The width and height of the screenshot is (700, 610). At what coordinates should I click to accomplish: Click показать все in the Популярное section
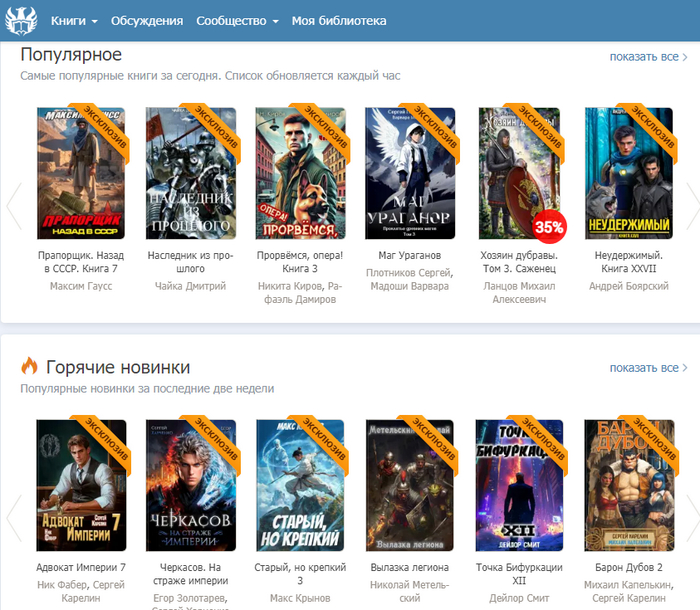[x=648, y=57]
